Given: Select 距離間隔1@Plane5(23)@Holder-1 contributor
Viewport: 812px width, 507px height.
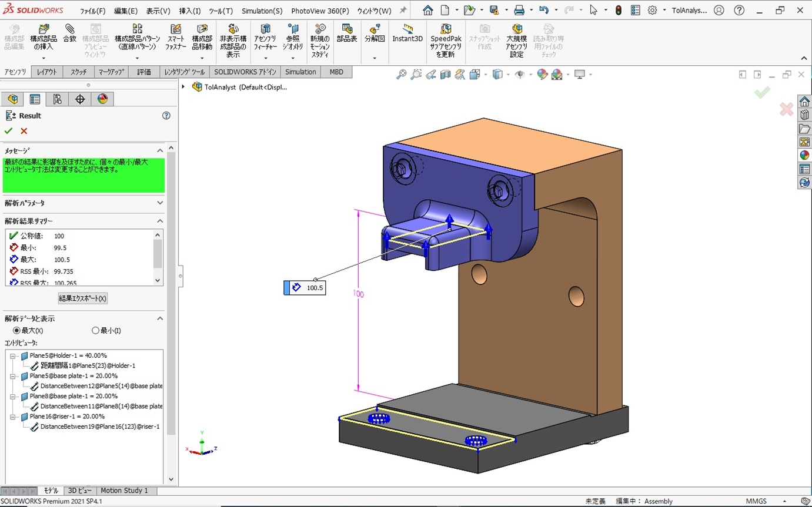Looking at the screenshot, I should [x=88, y=365].
